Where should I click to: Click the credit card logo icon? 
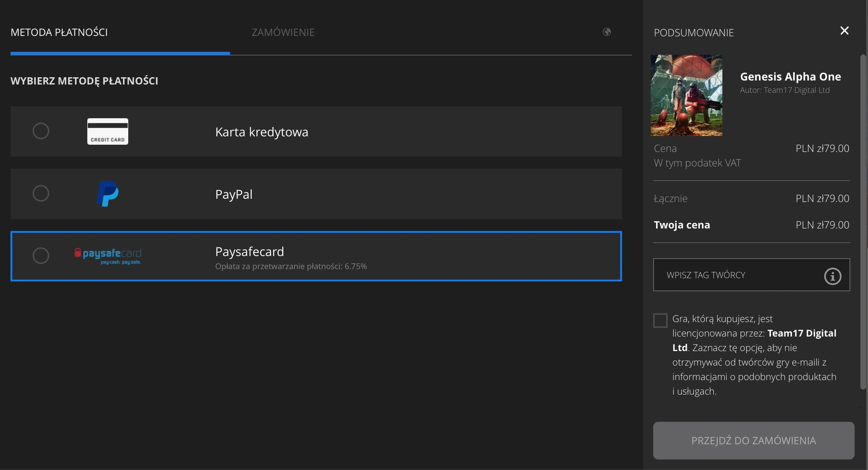108,131
